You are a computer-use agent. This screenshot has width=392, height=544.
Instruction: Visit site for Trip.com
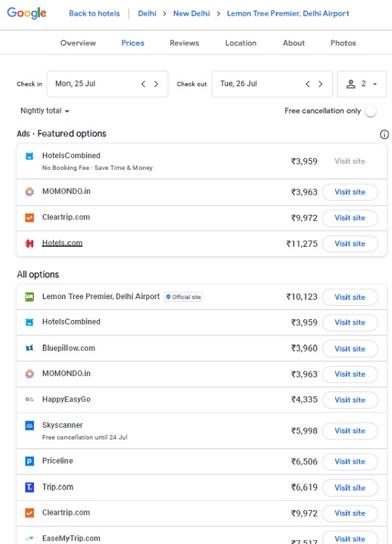[350, 488]
